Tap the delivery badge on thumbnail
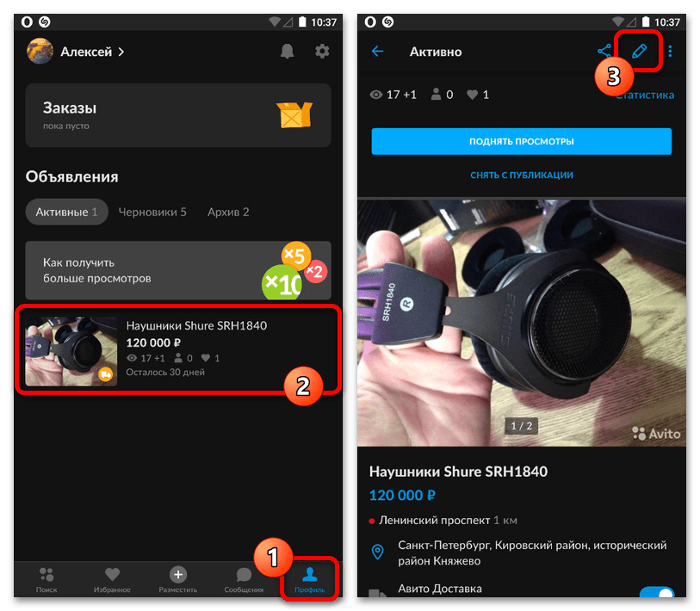Image resolution: width=700 pixels, height=611 pixels. [106, 374]
